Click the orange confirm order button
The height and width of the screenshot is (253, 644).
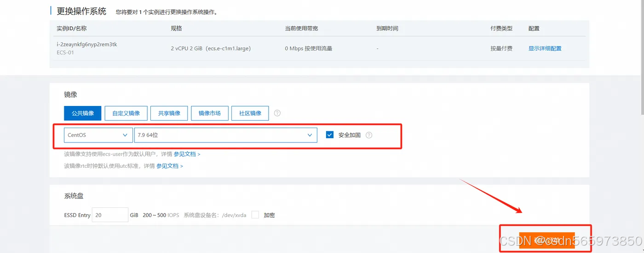click(x=547, y=240)
